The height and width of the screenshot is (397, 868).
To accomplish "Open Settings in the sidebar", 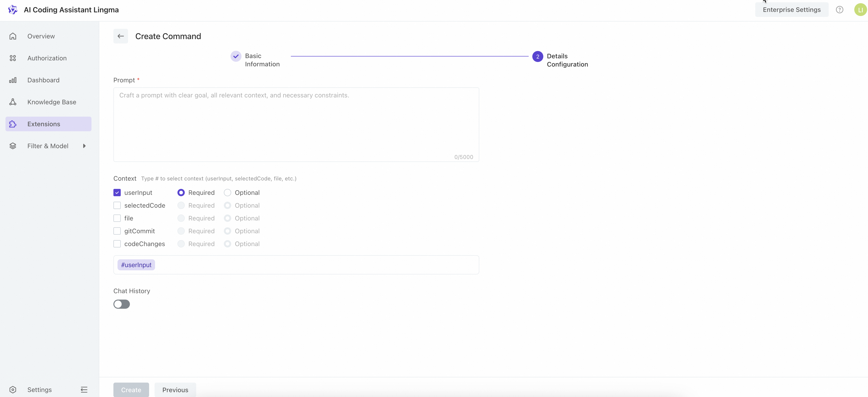I will pos(39,390).
